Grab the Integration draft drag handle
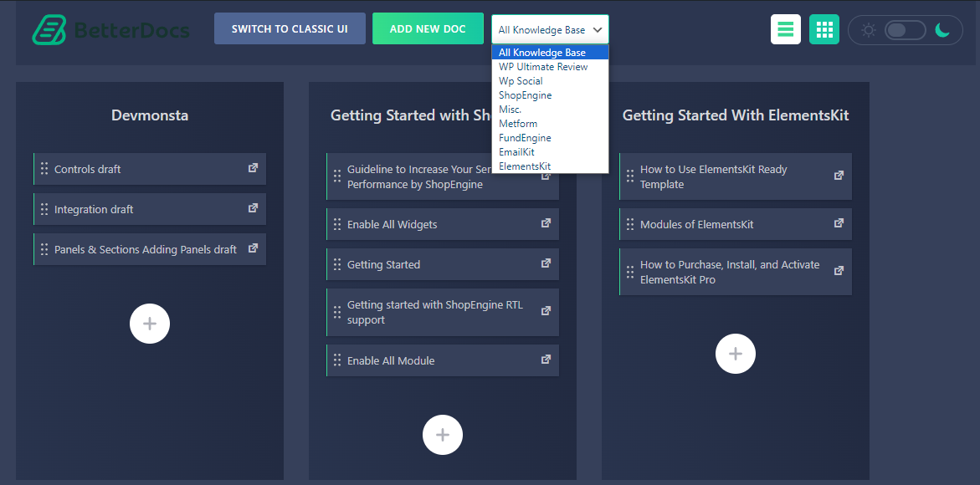This screenshot has height=485, width=980. (x=44, y=209)
